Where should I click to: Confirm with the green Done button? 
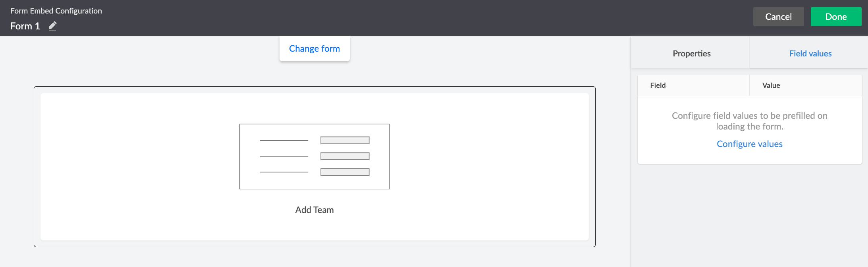pyautogui.click(x=836, y=17)
